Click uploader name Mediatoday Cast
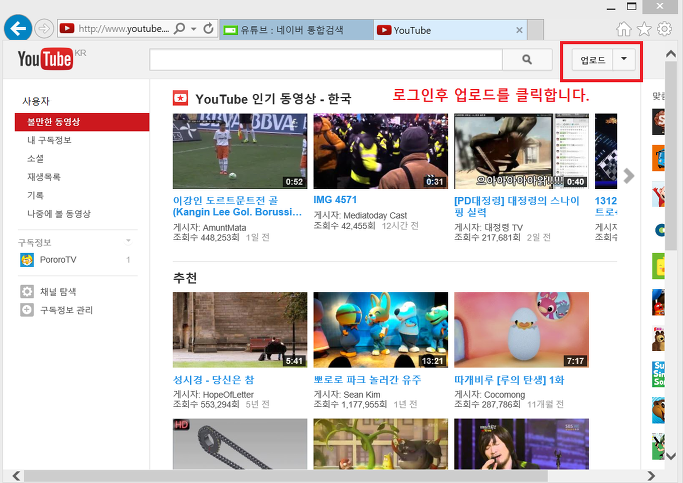 [375, 216]
